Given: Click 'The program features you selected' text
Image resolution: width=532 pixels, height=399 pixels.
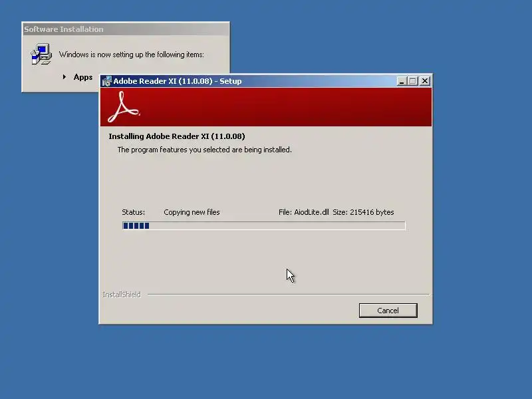Looking at the screenshot, I should (205, 150).
